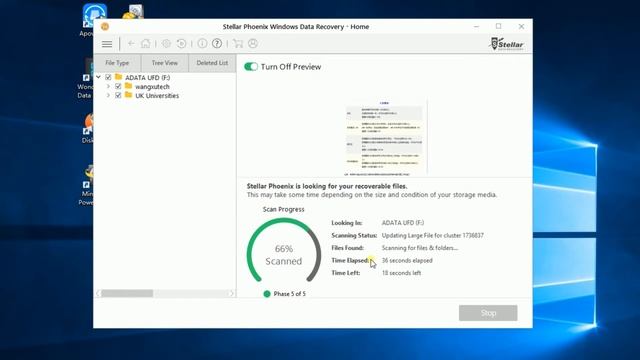Click the '18 seconds left' value
Screen dimensions: 640x360
401,273
